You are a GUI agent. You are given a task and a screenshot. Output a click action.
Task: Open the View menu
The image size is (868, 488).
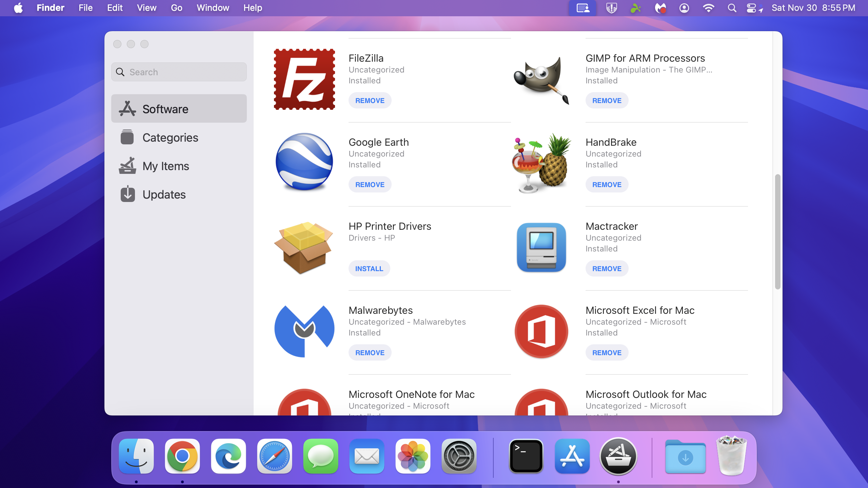click(146, 8)
